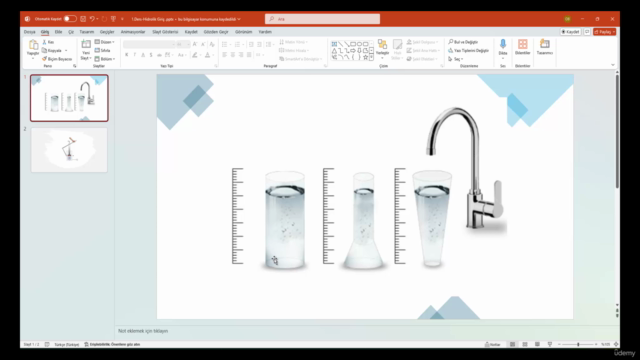Viewport: 640px width, 360px height.
Task: Toggle bold K formatting
Action: coord(127,55)
